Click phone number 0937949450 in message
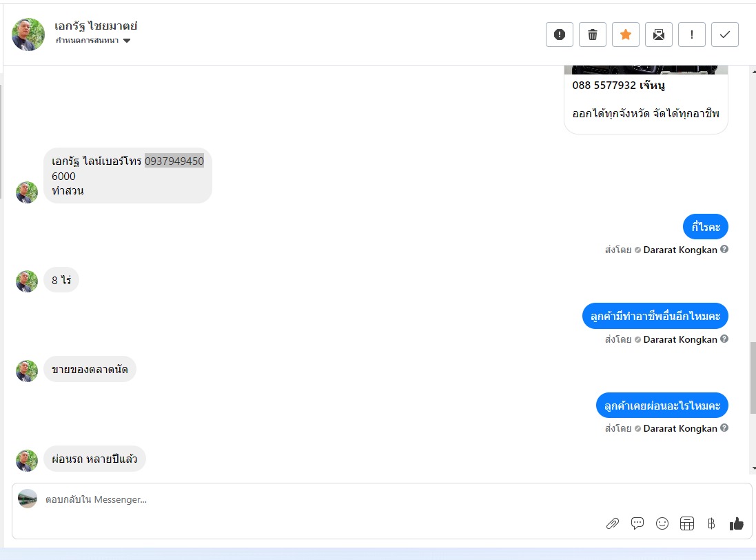 coord(174,161)
